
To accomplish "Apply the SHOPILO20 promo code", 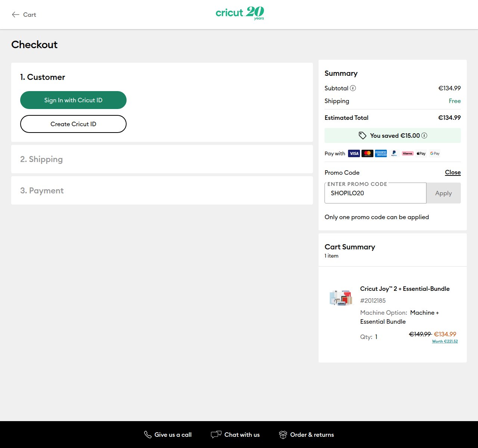I will [x=443, y=193].
